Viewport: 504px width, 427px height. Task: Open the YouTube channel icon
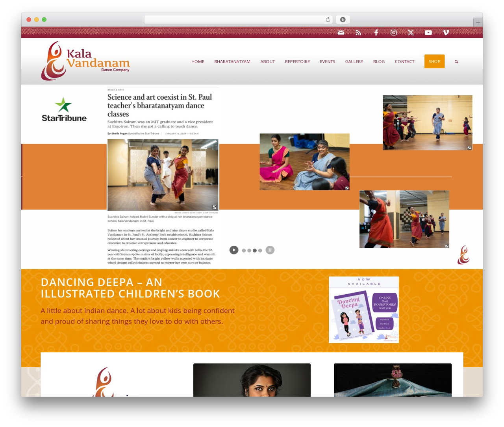(x=428, y=33)
